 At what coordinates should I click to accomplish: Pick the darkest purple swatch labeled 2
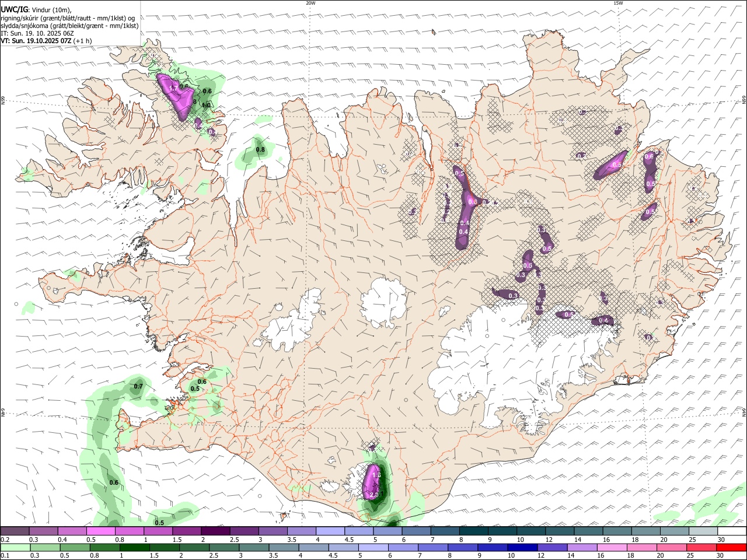tap(215, 531)
